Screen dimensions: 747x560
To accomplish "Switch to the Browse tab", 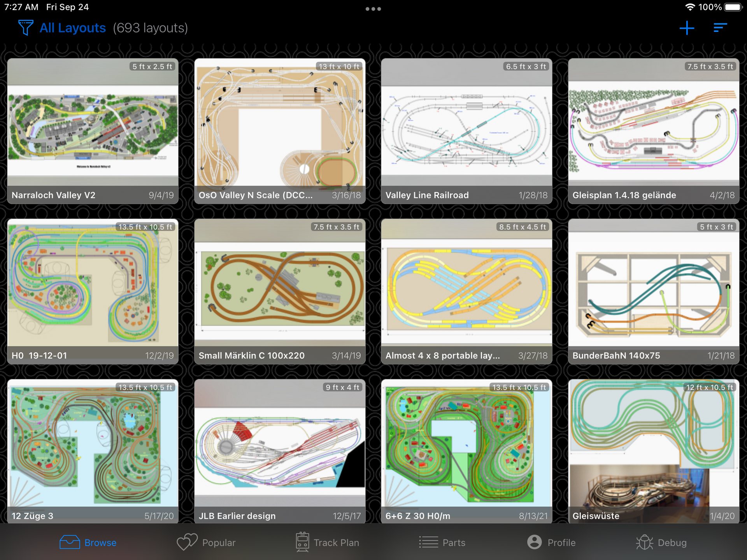I will tap(88, 542).
